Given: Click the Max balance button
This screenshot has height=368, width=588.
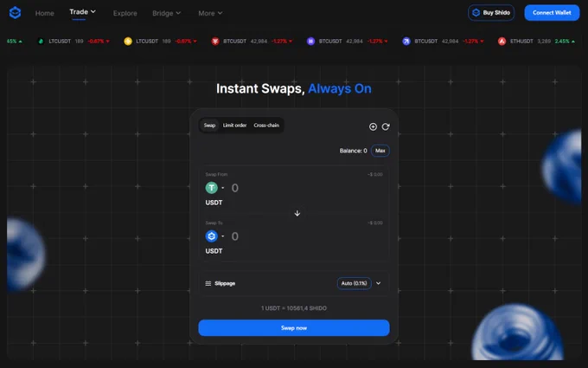Looking at the screenshot, I should tap(380, 151).
